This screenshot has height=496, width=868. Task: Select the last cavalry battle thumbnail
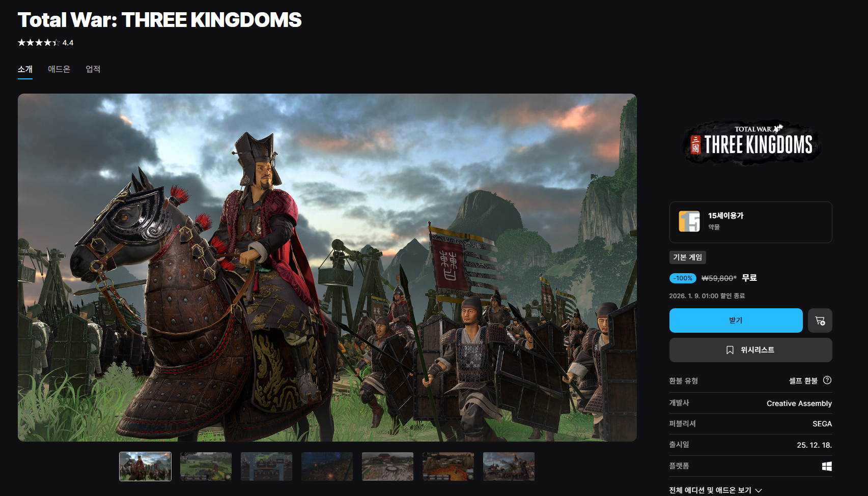[509, 466]
